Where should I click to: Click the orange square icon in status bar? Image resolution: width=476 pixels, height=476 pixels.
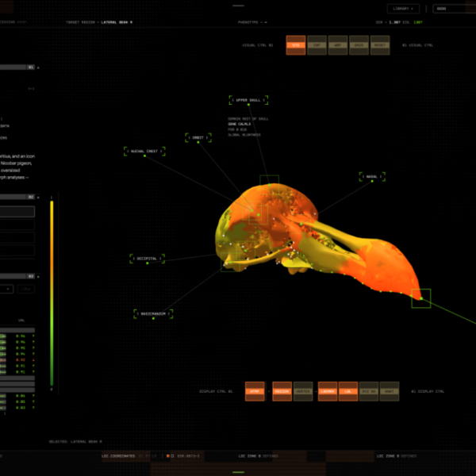[168, 456]
